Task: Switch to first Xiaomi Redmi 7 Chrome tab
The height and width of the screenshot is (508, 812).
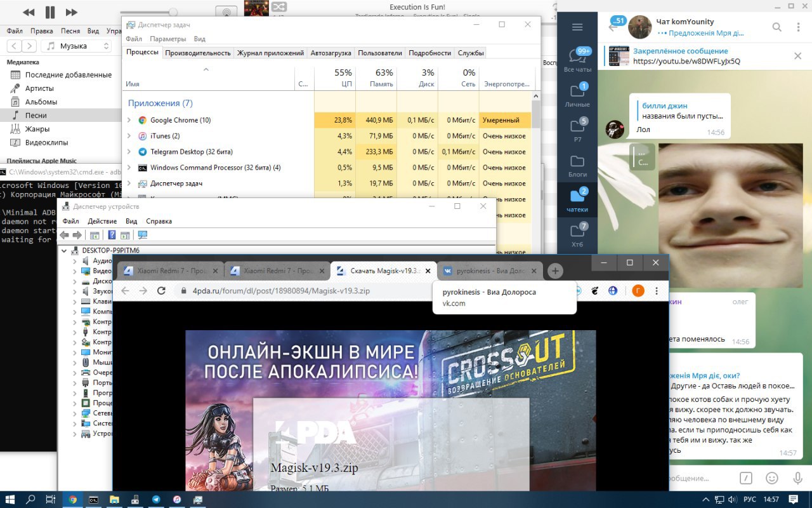Action: pos(171,271)
